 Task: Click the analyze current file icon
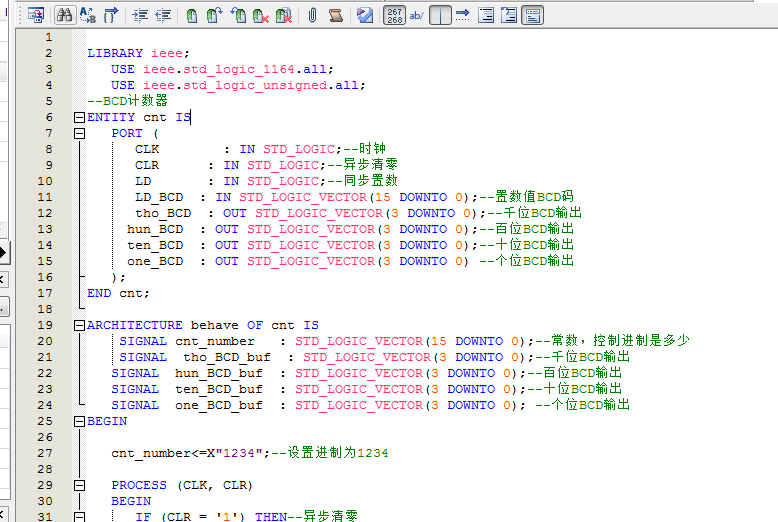[365, 15]
